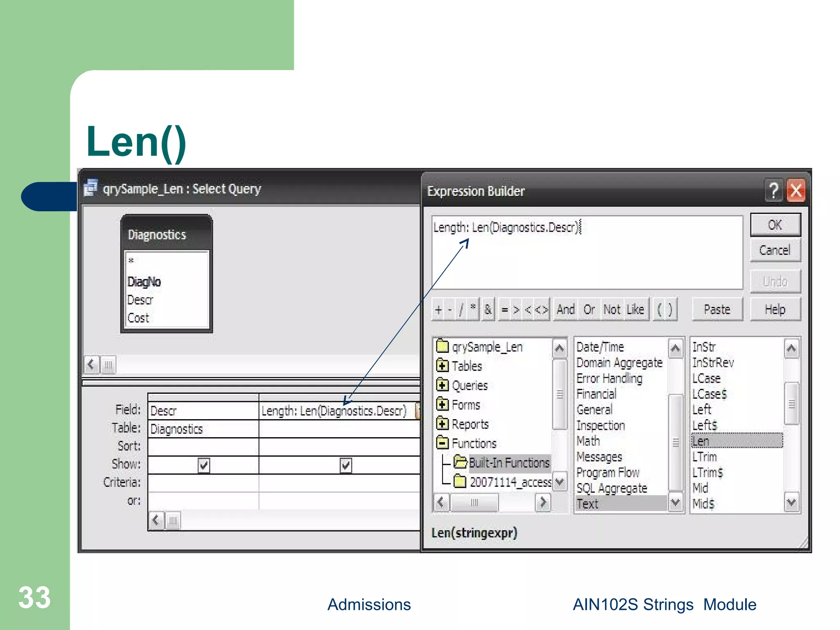Click the Undo button
This screenshot has width=840, height=630.
(x=775, y=281)
